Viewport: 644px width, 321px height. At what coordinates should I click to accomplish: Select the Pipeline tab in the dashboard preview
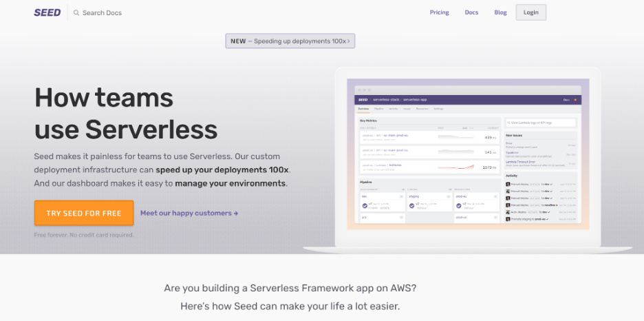click(378, 109)
